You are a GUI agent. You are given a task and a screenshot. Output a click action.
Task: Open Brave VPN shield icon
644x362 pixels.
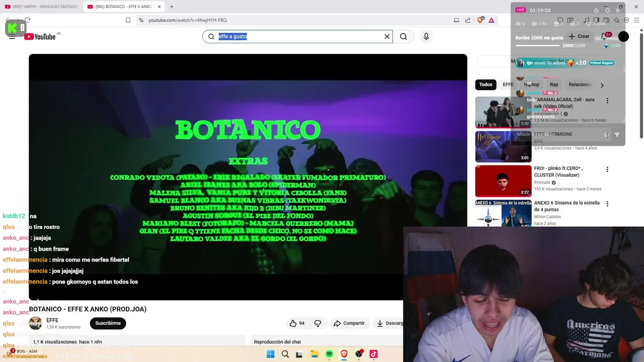626,20
